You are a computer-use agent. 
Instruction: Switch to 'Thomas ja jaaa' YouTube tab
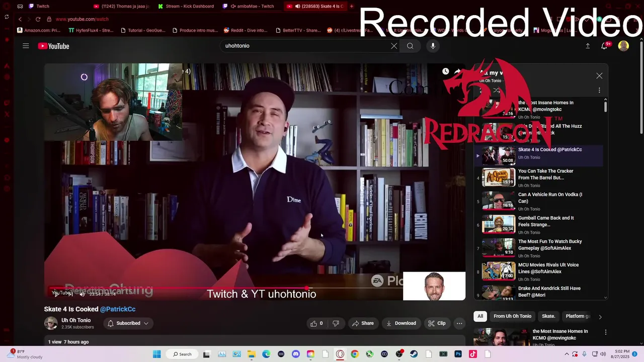pos(121,7)
